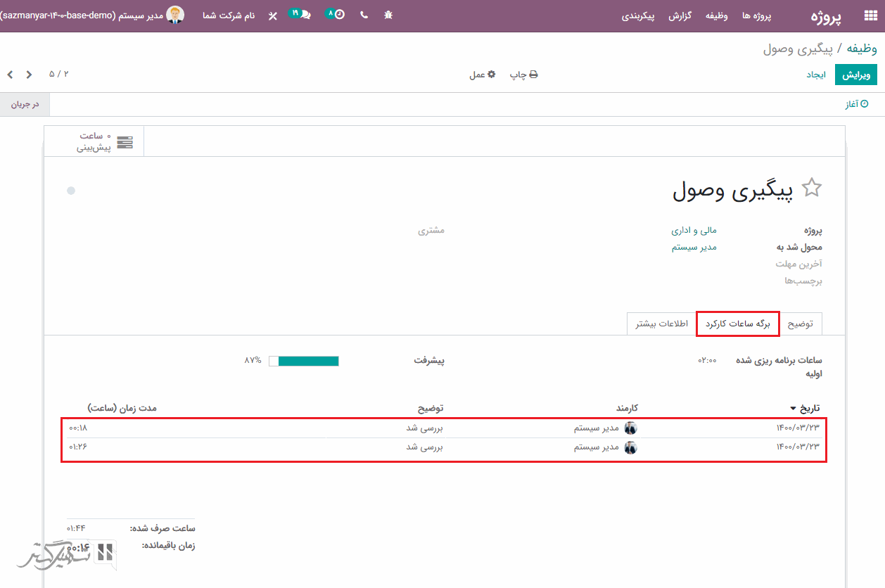
Task: Switch to the توضیح tab
Action: pos(800,324)
